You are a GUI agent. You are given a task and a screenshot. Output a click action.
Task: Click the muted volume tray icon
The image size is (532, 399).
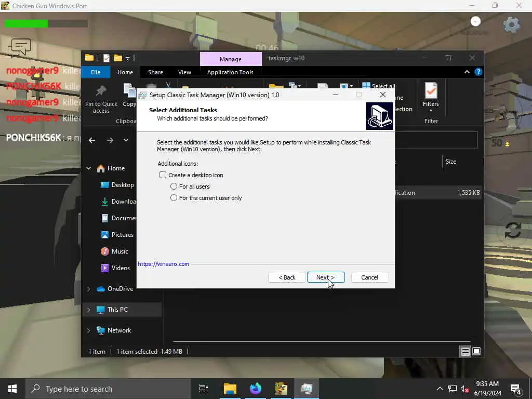(464, 389)
